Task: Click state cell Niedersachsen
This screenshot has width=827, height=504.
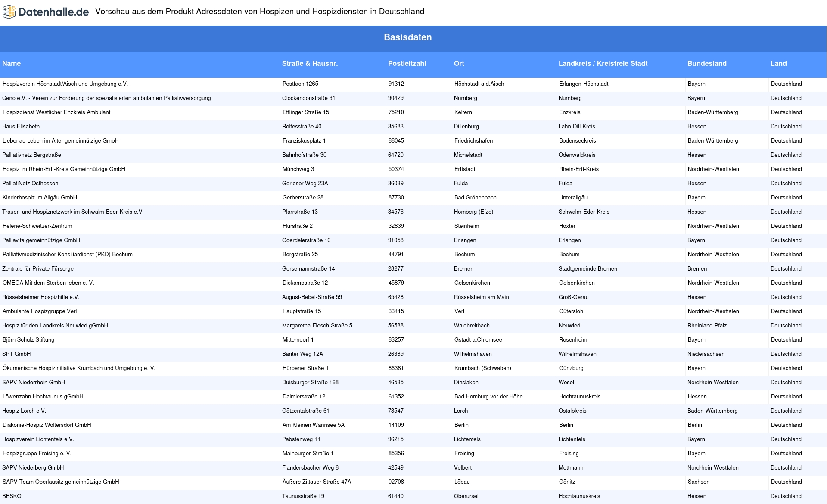Action: click(x=706, y=354)
